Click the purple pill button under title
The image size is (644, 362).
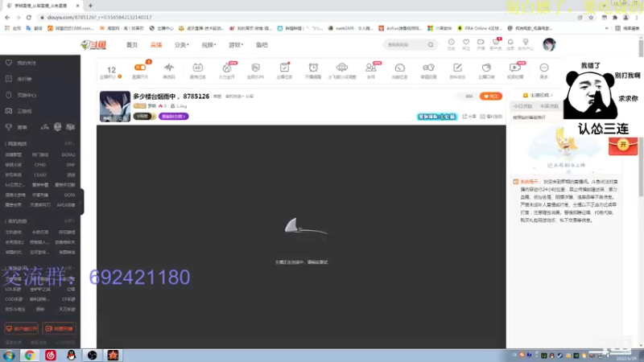173,117
